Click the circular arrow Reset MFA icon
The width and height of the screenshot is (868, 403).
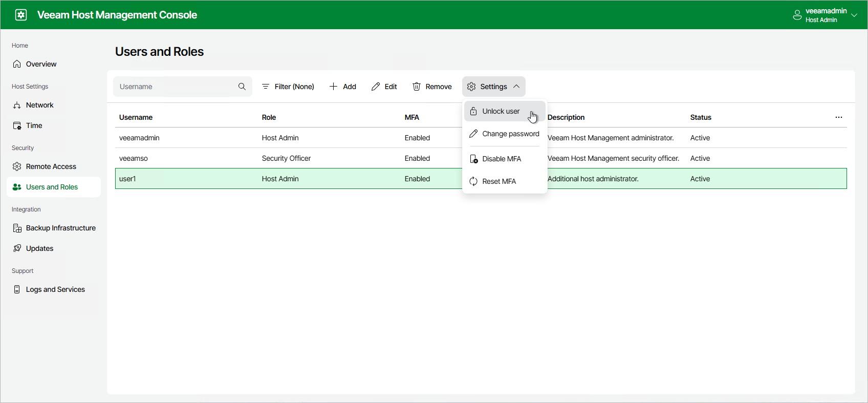click(473, 181)
